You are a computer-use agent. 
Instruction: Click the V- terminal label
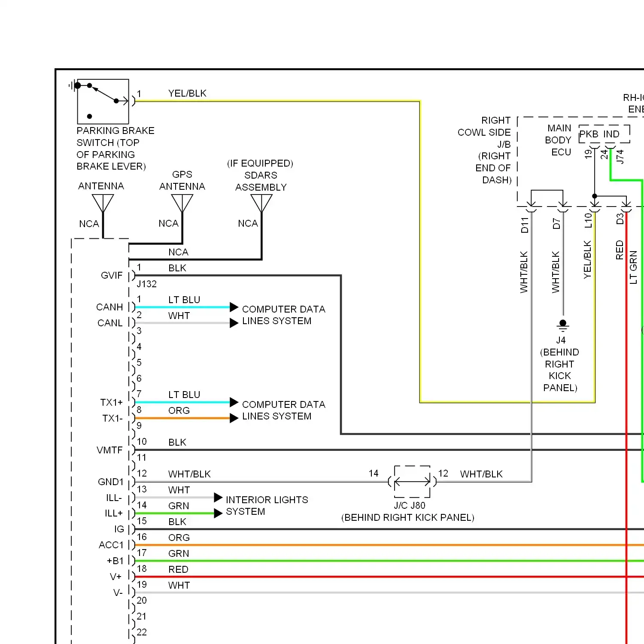click(118, 592)
